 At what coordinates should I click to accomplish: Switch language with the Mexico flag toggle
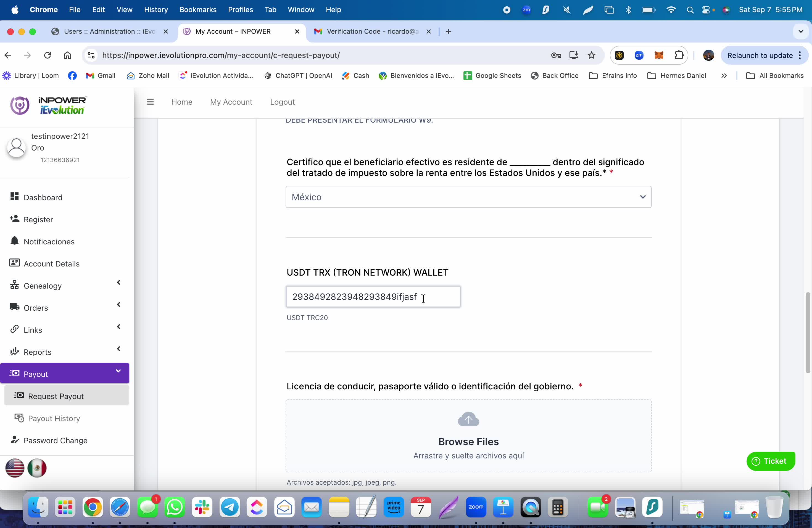point(37,468)
